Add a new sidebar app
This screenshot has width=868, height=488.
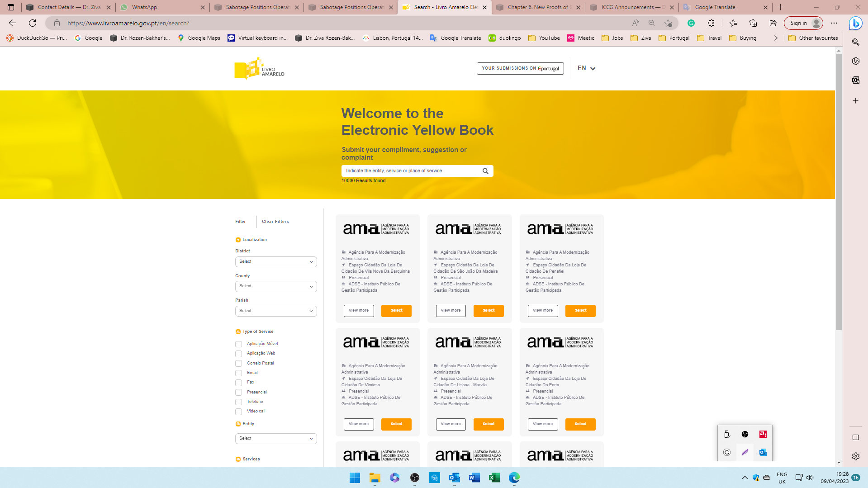tap(855, 101)
